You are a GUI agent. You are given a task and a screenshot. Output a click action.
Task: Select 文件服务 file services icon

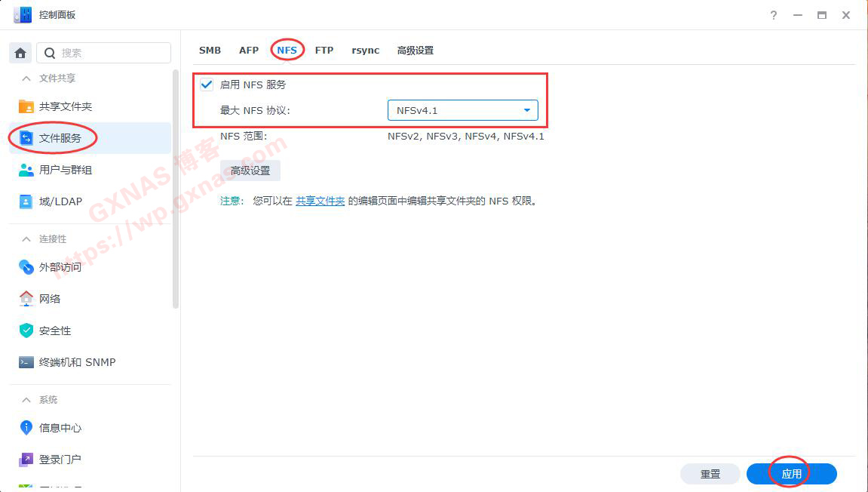coord(26,138)
